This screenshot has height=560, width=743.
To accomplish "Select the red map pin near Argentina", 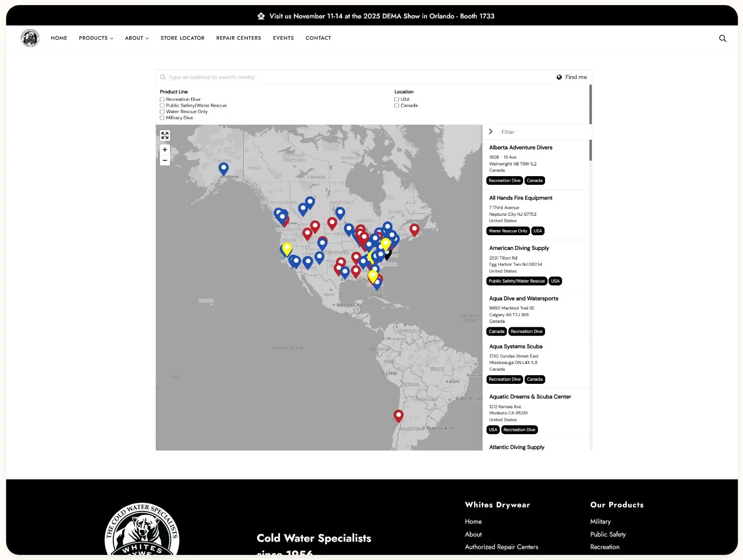I will pos(398,416).
